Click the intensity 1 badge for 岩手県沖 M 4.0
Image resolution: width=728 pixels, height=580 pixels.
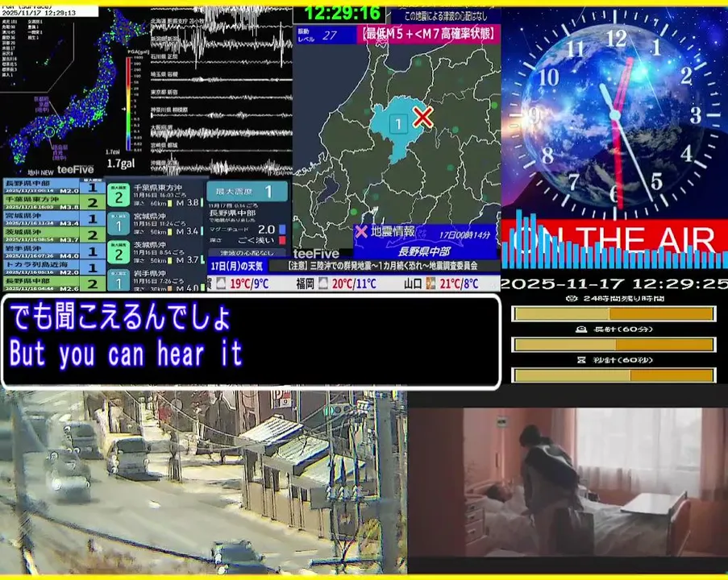119,280
